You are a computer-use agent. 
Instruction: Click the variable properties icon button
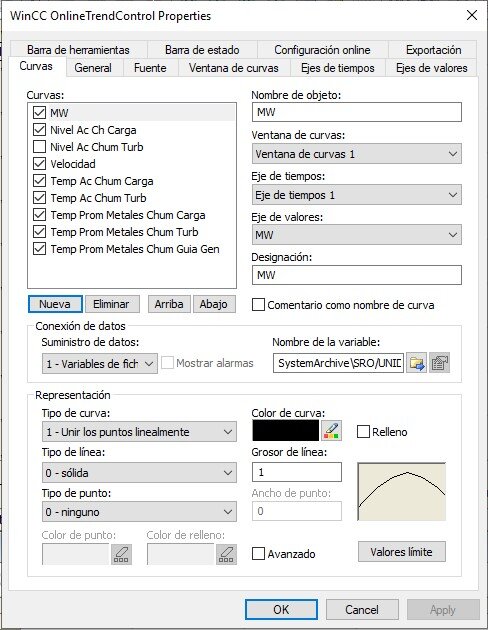coord(439,363)
